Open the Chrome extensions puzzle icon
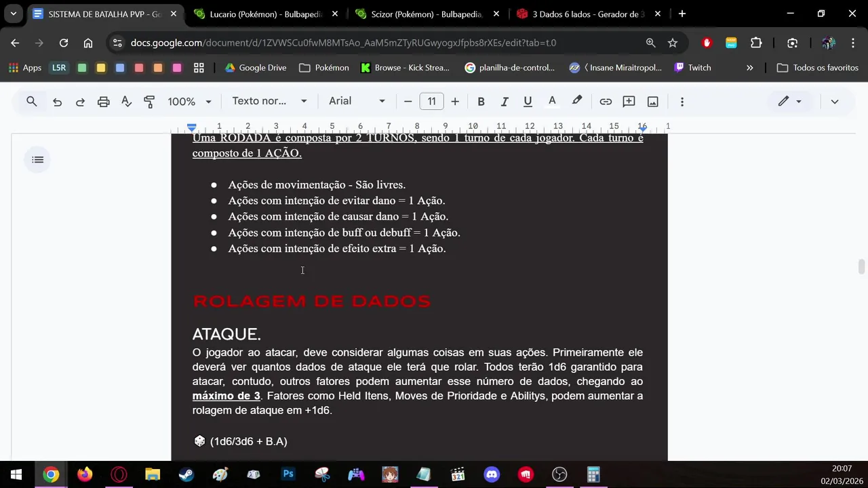The width and height of the screenshot is (868, 488). (756, 43)
